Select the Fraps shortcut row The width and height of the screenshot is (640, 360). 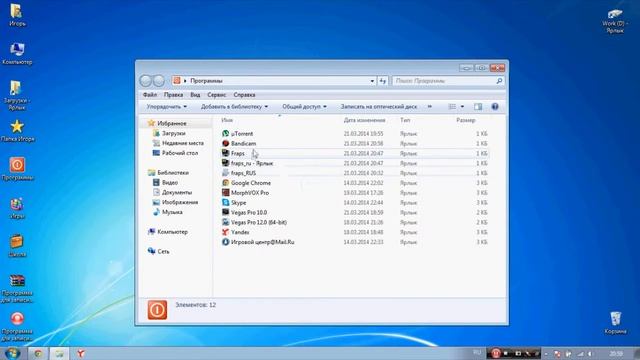tap(354, 153)
